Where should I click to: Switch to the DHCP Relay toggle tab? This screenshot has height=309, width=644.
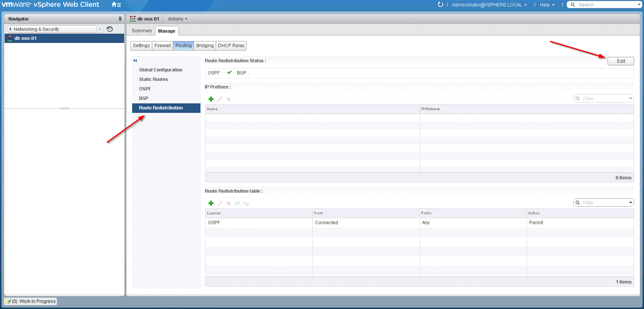click(x=231, y=46)
